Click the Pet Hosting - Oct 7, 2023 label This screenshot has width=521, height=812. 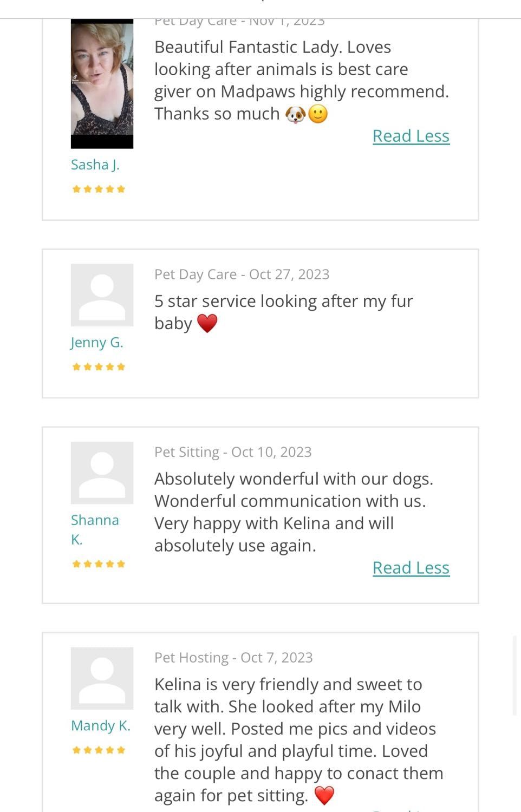pyautogui.click(x=233, y=658)
